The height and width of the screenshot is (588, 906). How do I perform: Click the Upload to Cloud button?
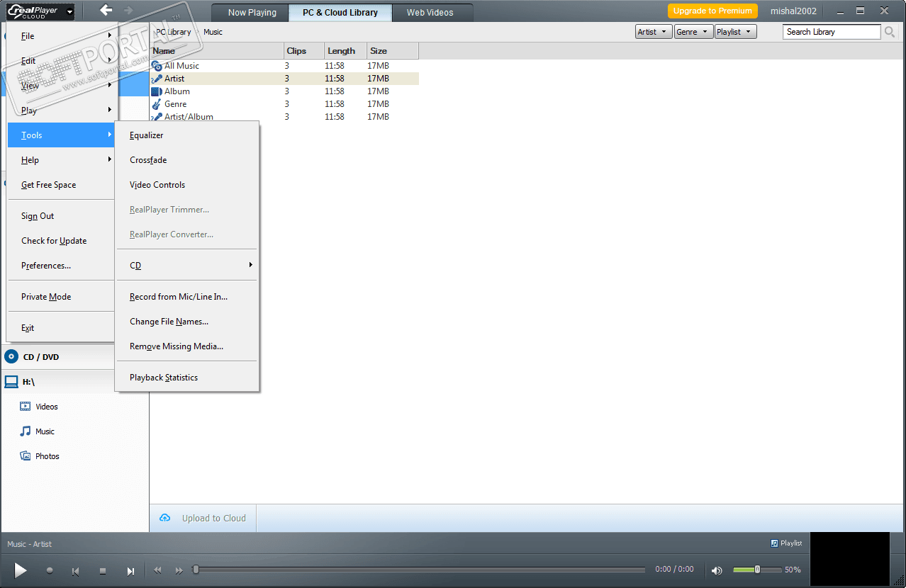(x=203, y=518)
